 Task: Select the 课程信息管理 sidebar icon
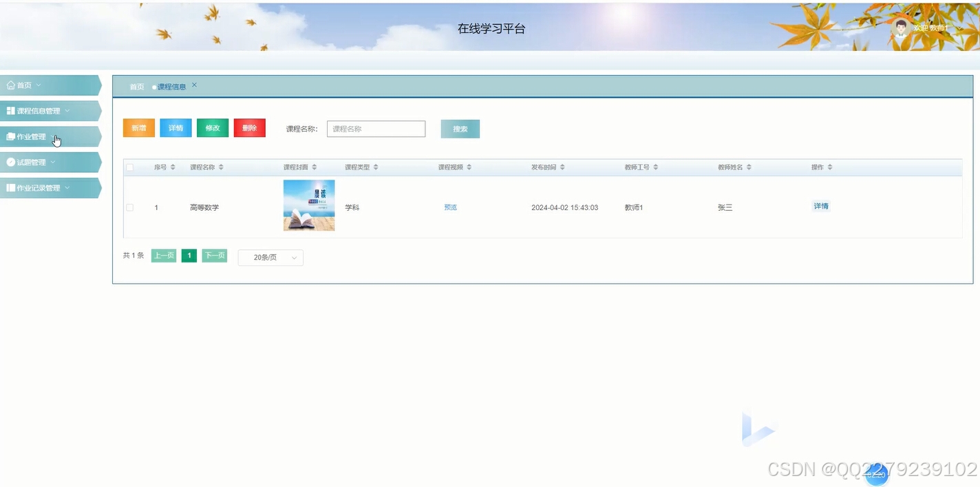[x=12, y=110]
